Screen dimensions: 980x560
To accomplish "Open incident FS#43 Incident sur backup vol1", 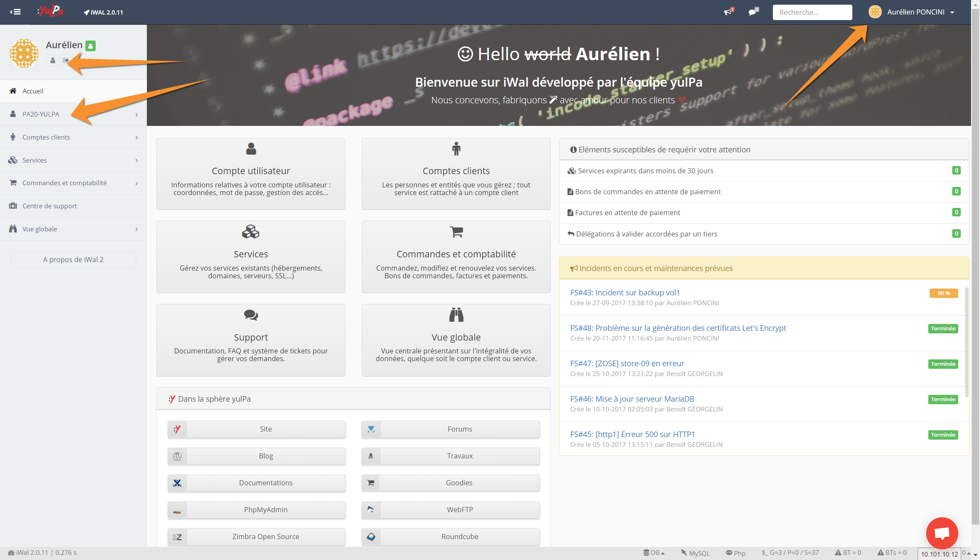I will point(625,292).
